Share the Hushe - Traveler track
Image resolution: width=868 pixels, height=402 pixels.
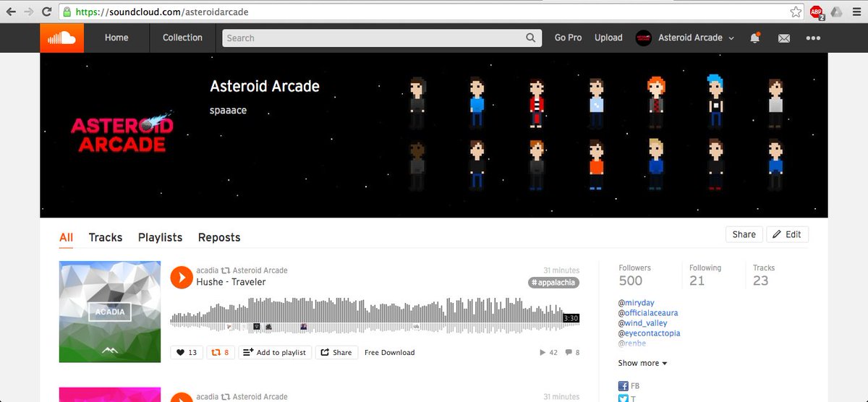tap(336, 352)
